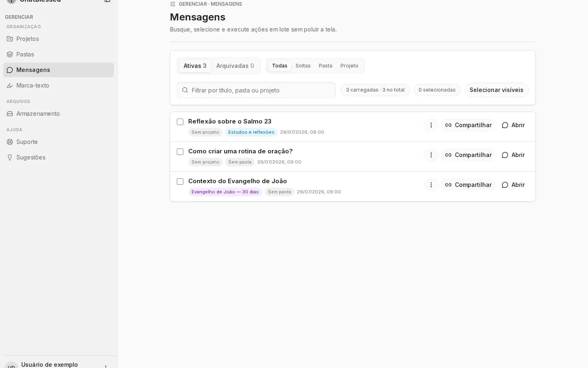
Task: Click the title Reflexão sobre o Salmo 23
Action: point(230,121)
